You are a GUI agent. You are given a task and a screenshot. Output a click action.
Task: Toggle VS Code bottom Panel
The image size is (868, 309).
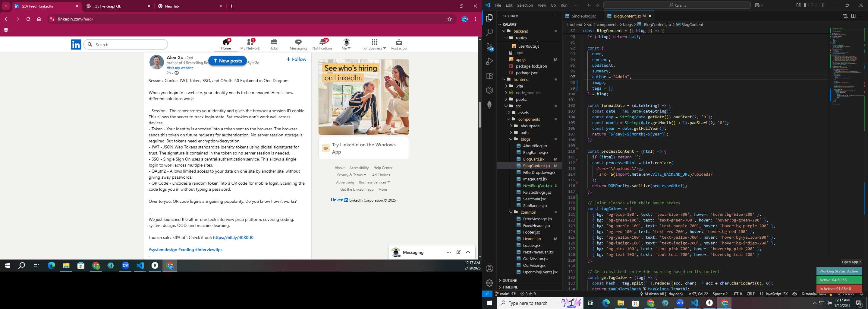click(x=814, y=5)
